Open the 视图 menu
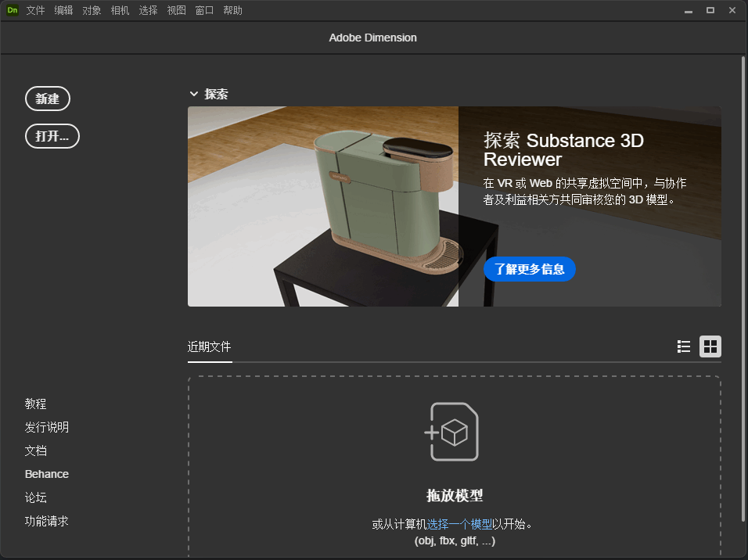 (176, 10)
